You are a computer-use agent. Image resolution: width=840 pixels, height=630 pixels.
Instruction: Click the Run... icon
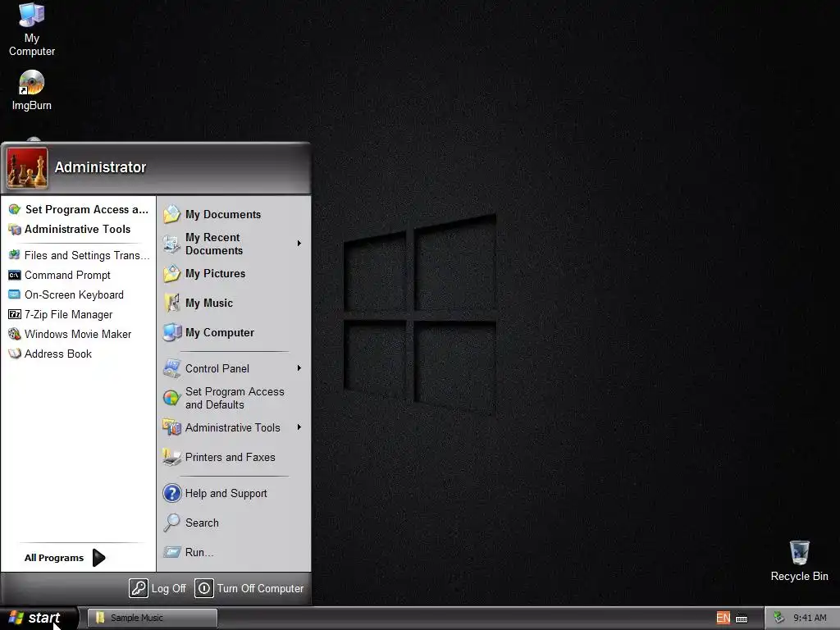coord(172,552)
